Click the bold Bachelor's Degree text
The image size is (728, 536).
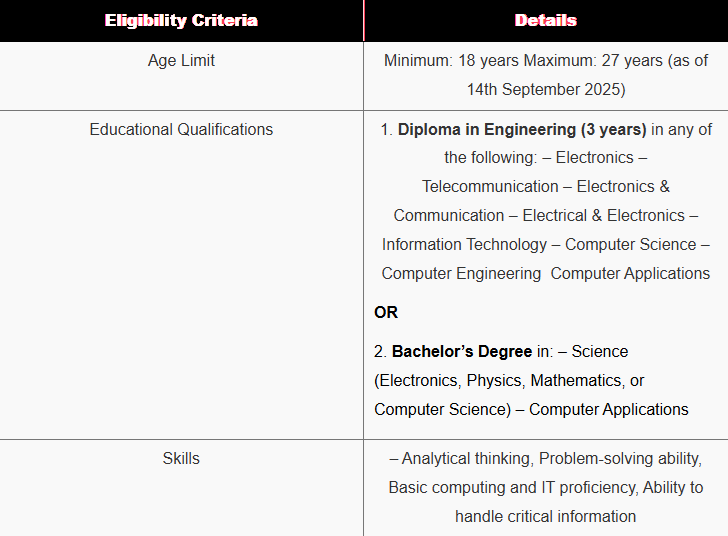point(462,351)
